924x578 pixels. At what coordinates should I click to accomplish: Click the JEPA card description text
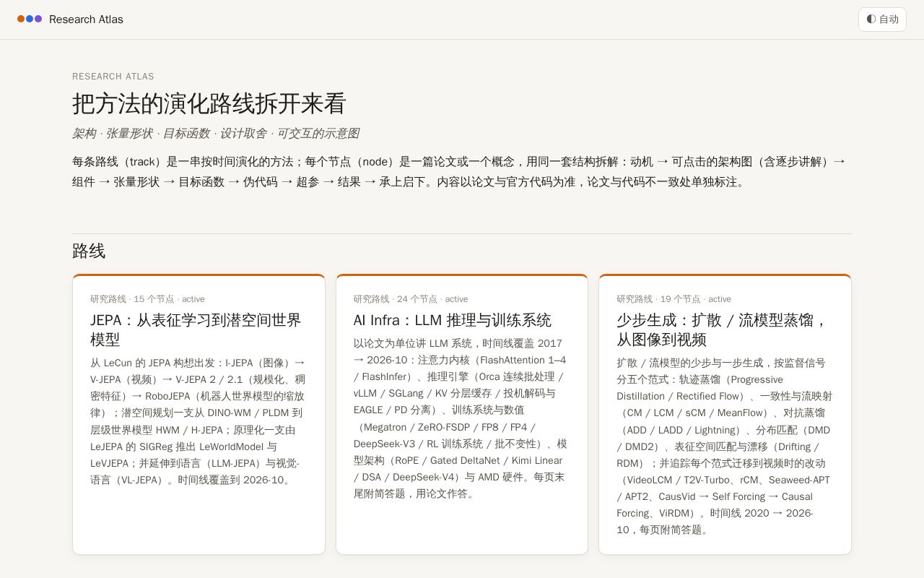point(199,421)
